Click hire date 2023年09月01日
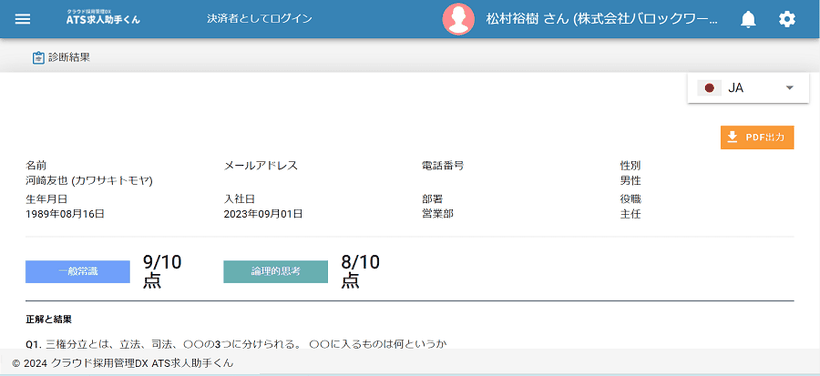820x376 pixels. point(263,214)
